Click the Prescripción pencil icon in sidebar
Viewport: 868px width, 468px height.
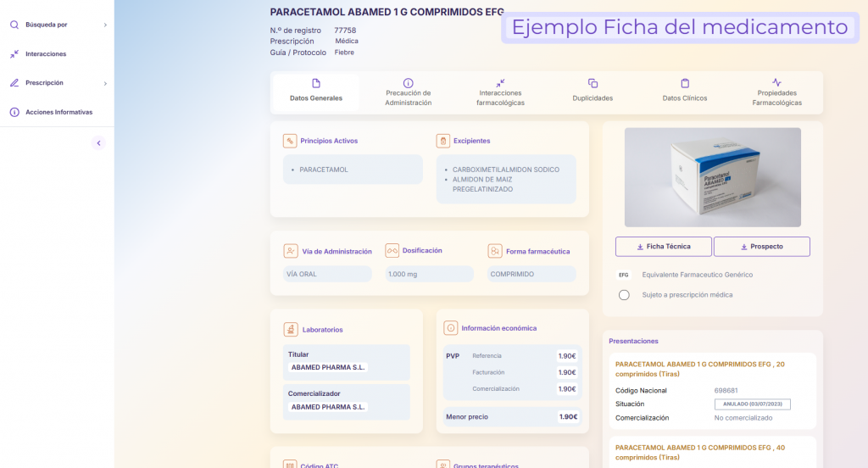click(14, 83)
